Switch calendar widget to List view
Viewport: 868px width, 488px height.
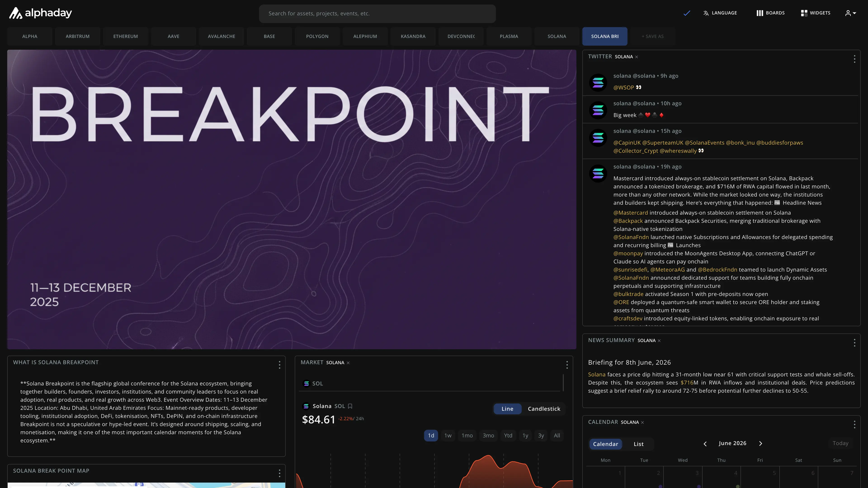pyautogui.click(x=639, y=444)
